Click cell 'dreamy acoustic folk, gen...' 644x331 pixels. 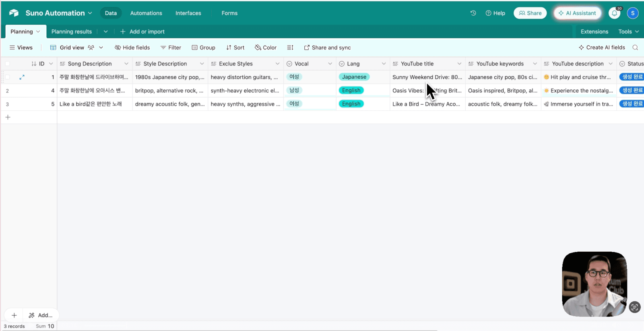click(x=170, y=104)
